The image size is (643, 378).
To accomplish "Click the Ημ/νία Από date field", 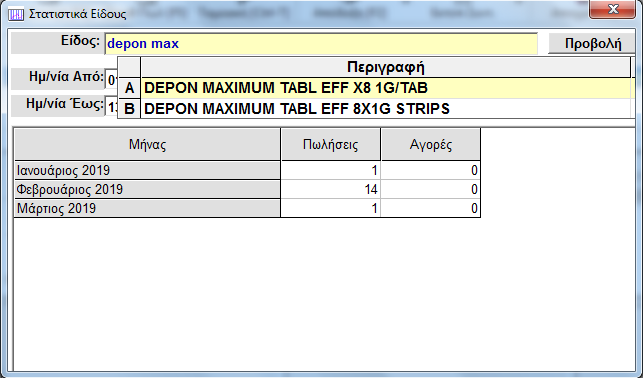I will [112, 80].
